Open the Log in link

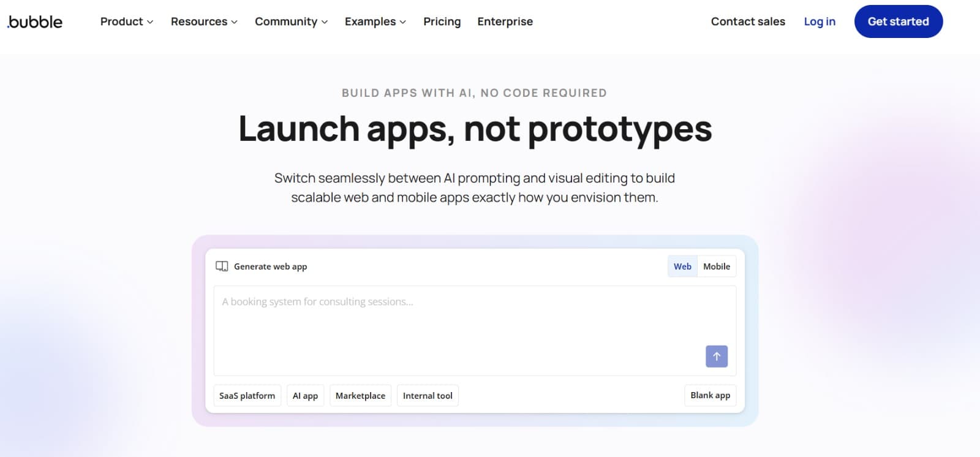[820, 21]
